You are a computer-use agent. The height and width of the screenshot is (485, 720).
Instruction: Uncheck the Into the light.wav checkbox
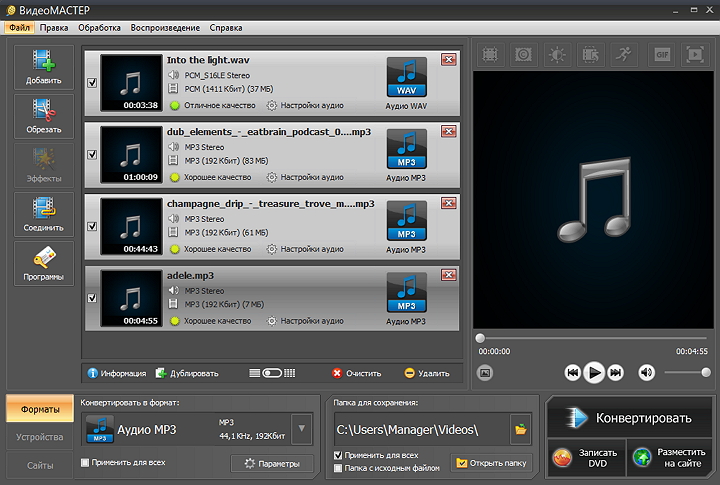coord(92,83)
